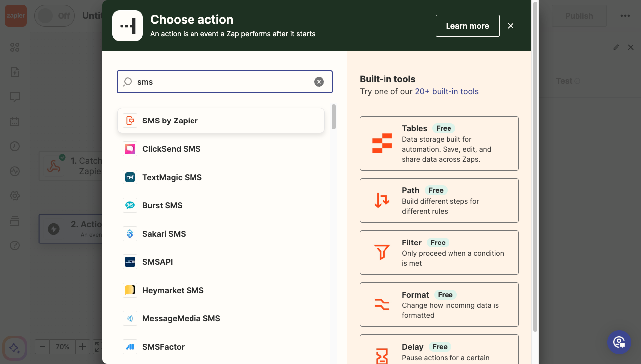
Task: Click the dialog's main vertical scrollbar
Action: [x=535, y=166]
